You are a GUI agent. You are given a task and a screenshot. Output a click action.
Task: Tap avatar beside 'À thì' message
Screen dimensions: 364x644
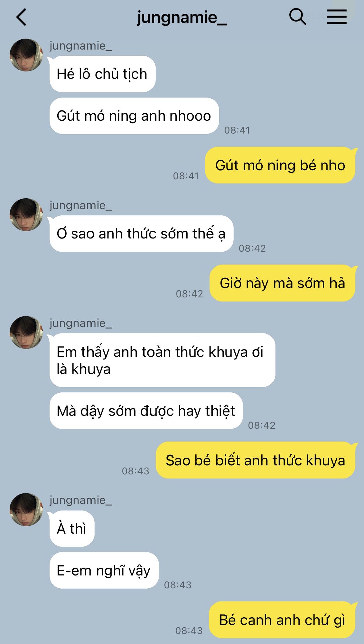pos(26,509)
